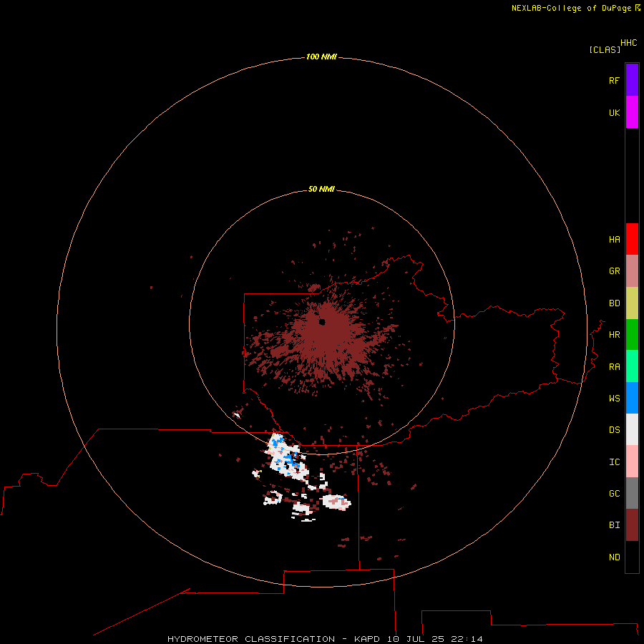Image resolution: width=644 pixels, height=644 pixels.
Task: Click the 100 NMI range ring label
Action: tap(321, 57)
